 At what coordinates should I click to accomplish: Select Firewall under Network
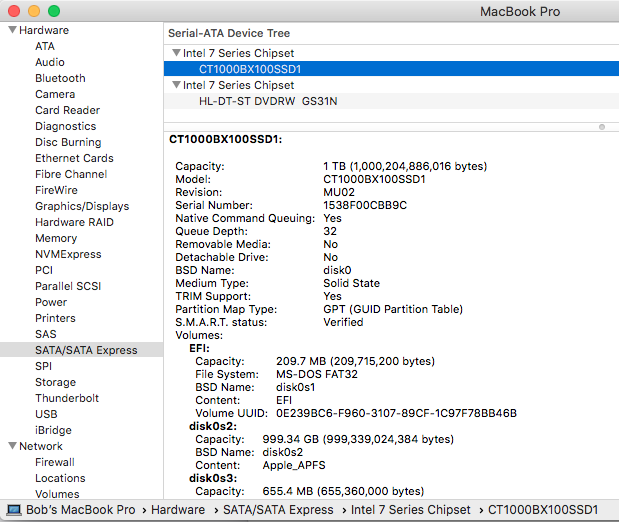point(55,462)
